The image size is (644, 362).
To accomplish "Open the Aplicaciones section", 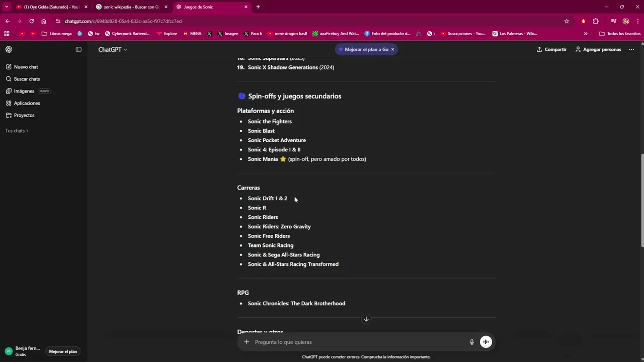I will (x=27, y=103).
